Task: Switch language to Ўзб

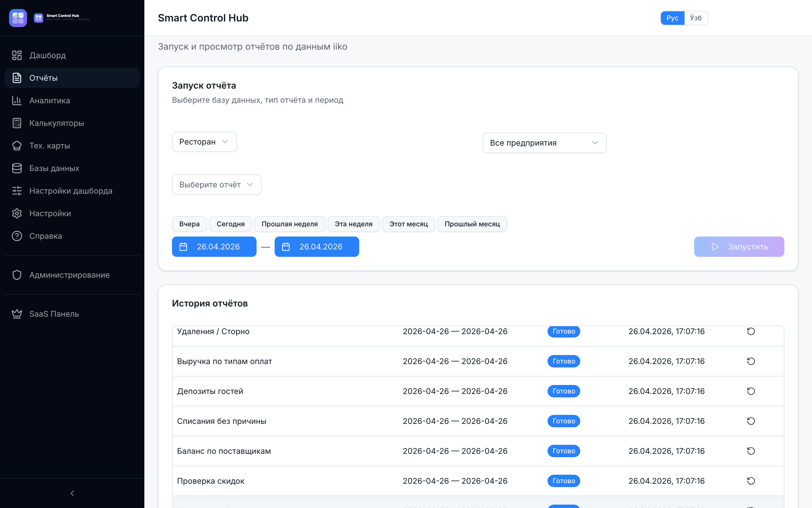Action: click(696, 18)
